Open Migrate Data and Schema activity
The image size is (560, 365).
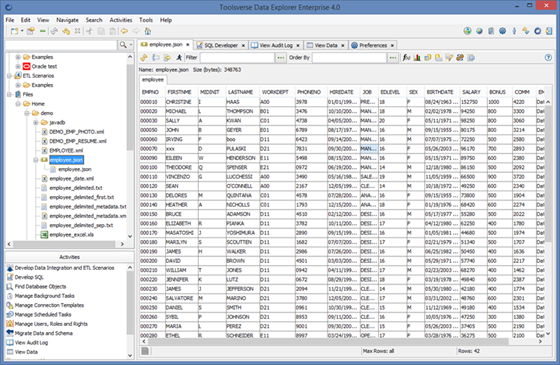click(x=44, y=333)
